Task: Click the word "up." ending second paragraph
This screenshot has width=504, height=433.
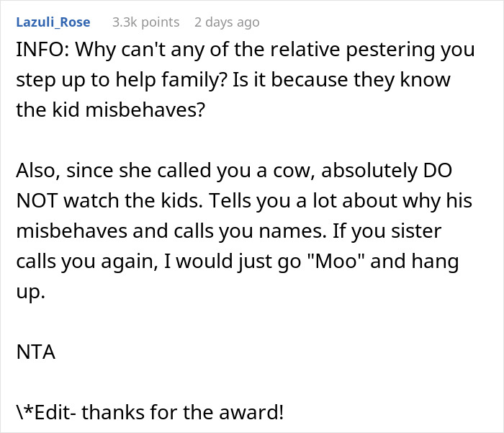Action: 29,292
